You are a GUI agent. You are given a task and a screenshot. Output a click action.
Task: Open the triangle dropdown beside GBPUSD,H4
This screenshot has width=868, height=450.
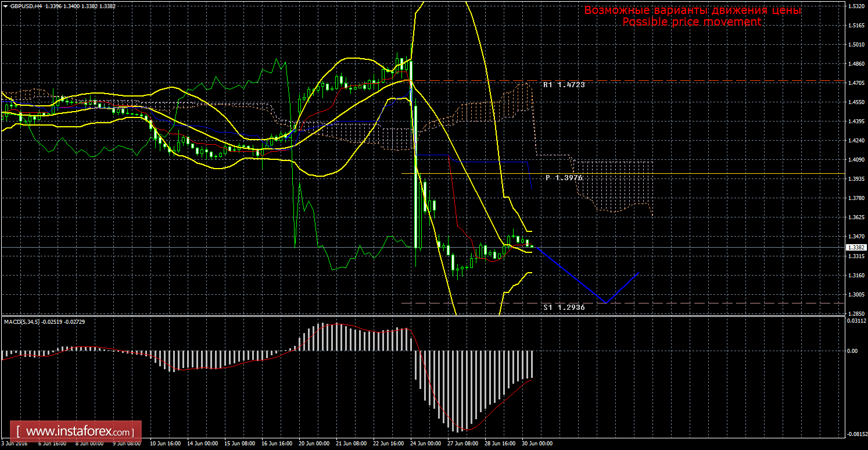[5, 6]
